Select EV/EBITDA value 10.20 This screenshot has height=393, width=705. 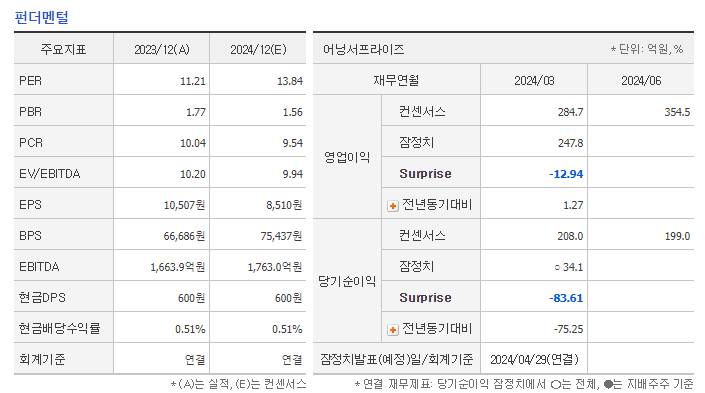click(192, 174)
